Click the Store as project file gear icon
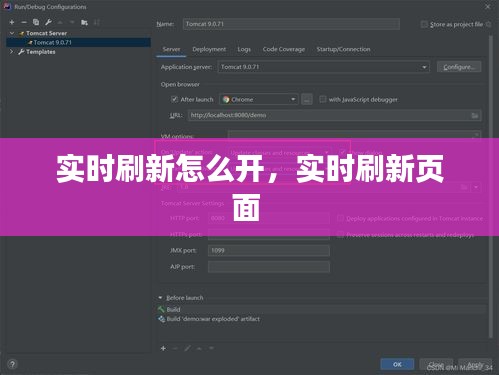The height and width of the screenshot is (375, 499). [x=488, y=24]
